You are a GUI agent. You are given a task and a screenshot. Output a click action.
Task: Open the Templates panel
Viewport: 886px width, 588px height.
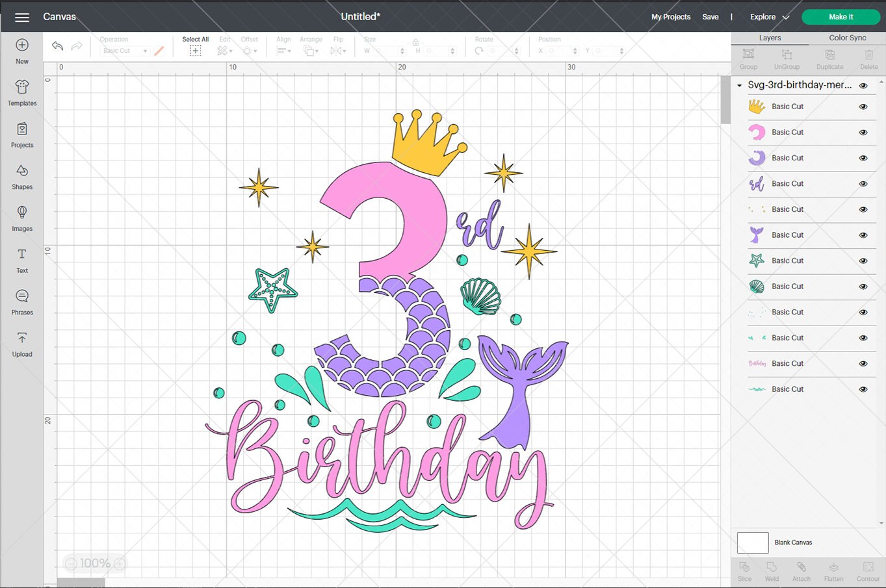coord(21,92)
